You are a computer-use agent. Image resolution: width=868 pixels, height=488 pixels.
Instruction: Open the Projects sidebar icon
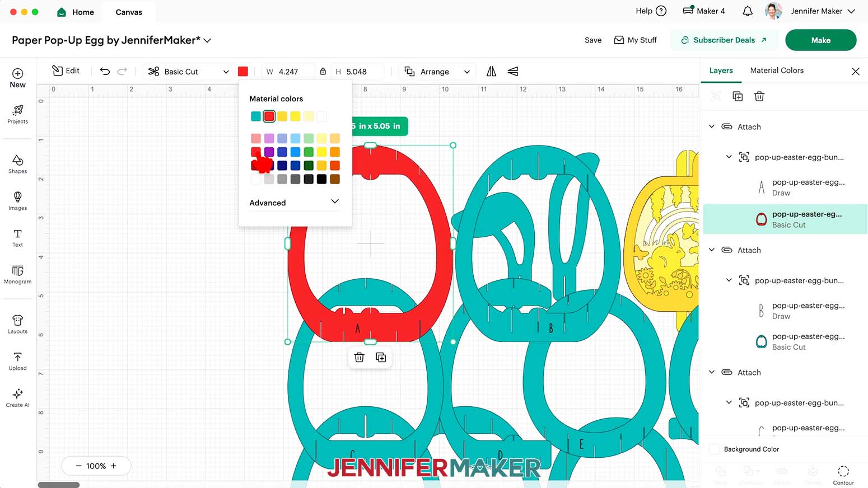(17, 114)
